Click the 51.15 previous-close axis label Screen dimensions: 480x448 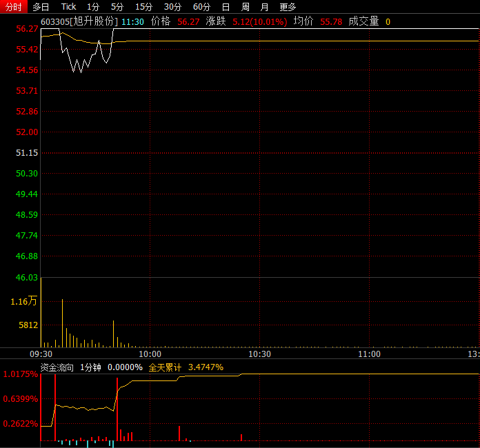click(27, 153)
